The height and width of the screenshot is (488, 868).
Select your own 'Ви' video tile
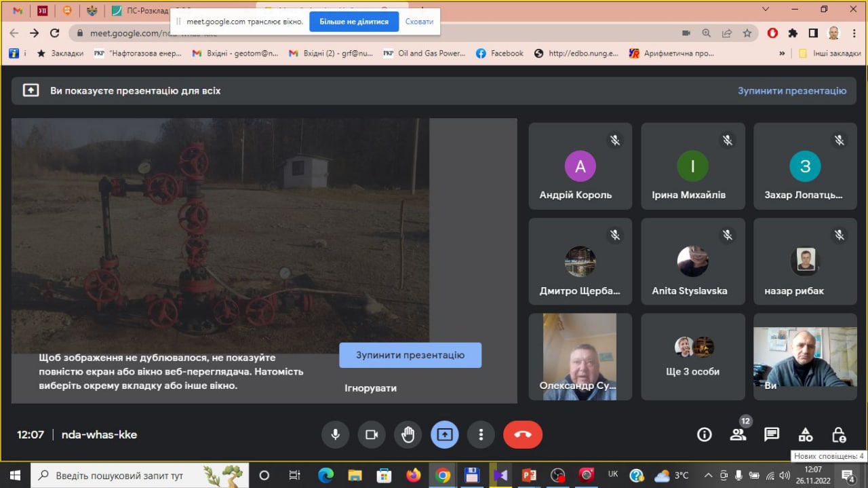(805, 356)
